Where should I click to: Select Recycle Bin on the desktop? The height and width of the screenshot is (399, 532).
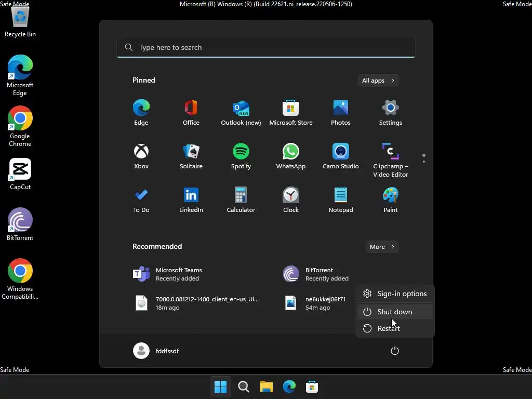click(x=20, y=21)
